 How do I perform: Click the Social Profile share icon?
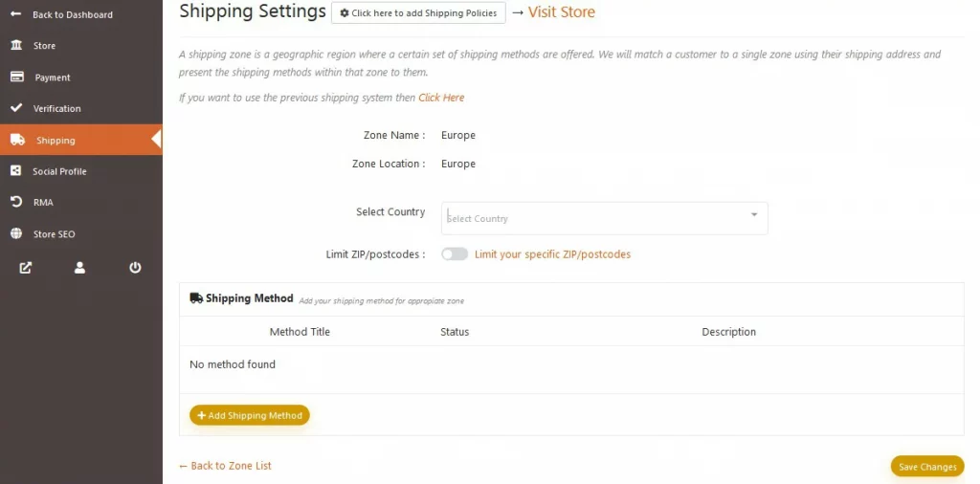pyautogui.click(x=16, y=170)
